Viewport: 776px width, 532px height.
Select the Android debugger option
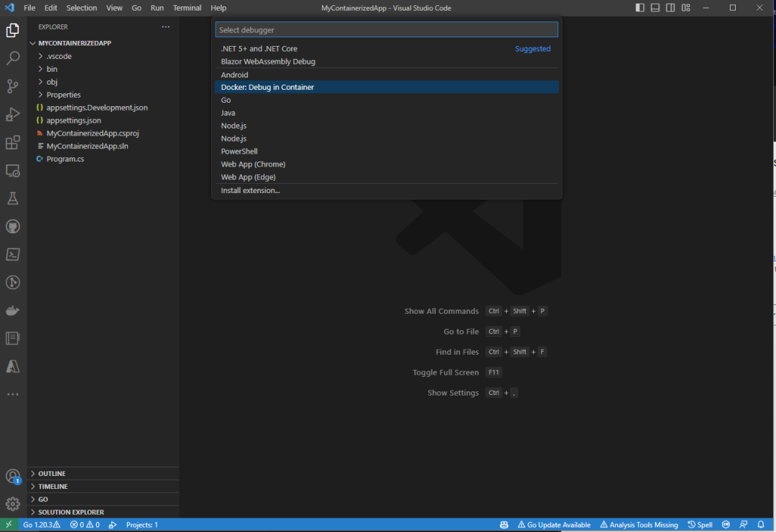click(387, 75)
